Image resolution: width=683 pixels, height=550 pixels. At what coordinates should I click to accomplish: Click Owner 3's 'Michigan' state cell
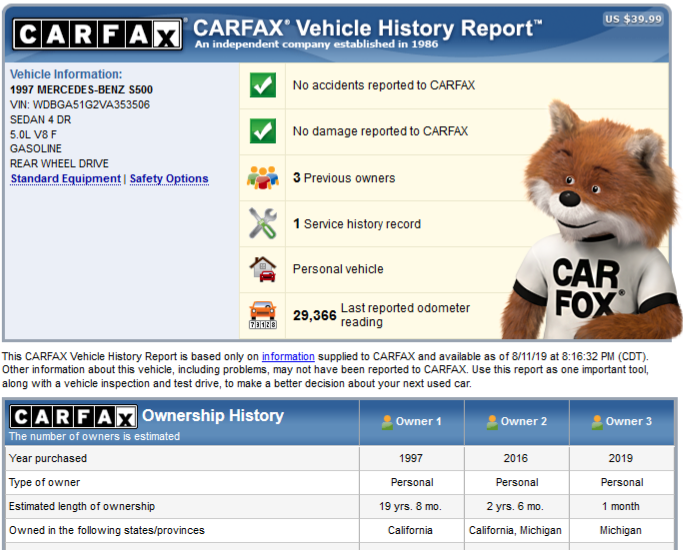621,530
